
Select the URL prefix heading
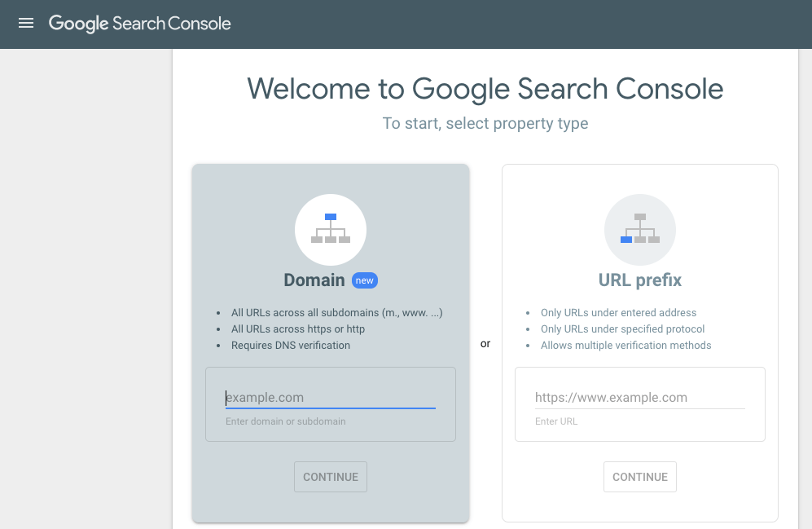[x=640, y=280]
